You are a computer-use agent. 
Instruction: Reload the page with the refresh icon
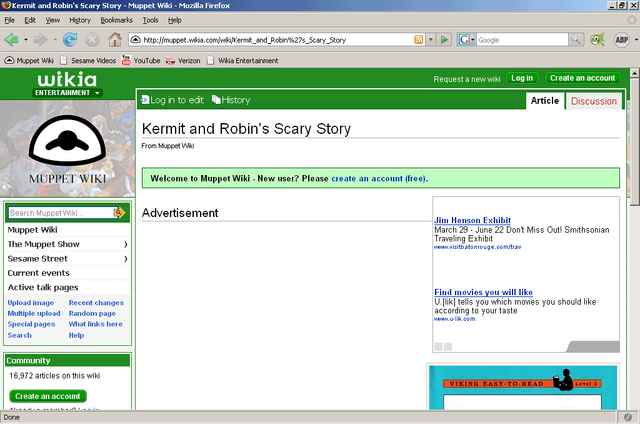tap(70, 40)
